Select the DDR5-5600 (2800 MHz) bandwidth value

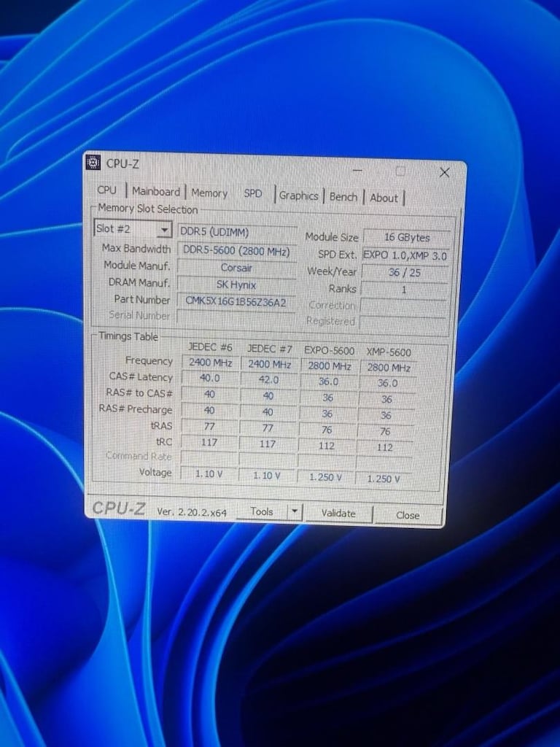pyautogui.click(x=237, y=251)
